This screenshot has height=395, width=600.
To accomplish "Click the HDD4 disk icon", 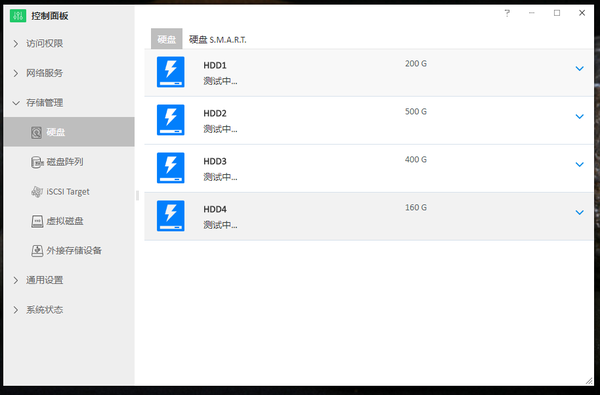I will (x=170, y=215).
